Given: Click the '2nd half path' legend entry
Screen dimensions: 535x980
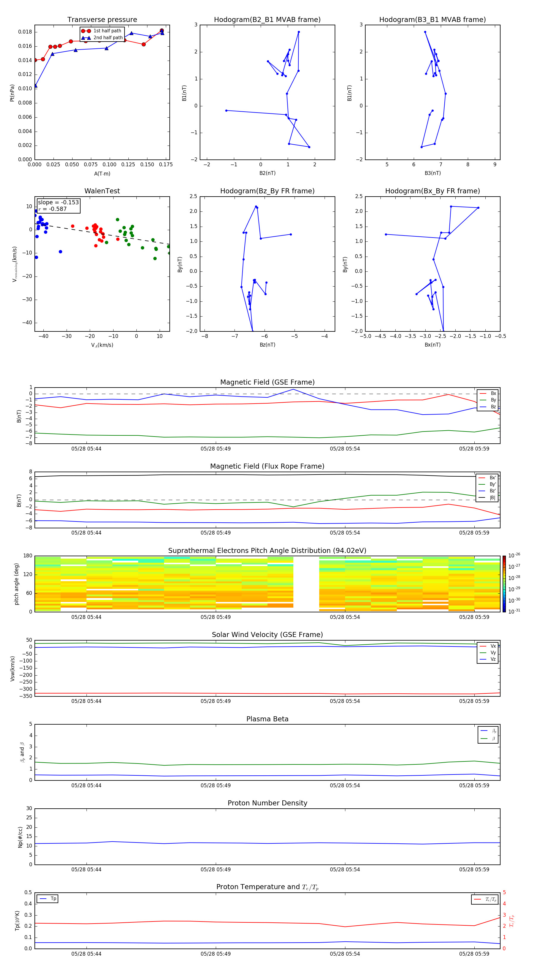Looking at the screenshot, I should (x=102, y=38).
